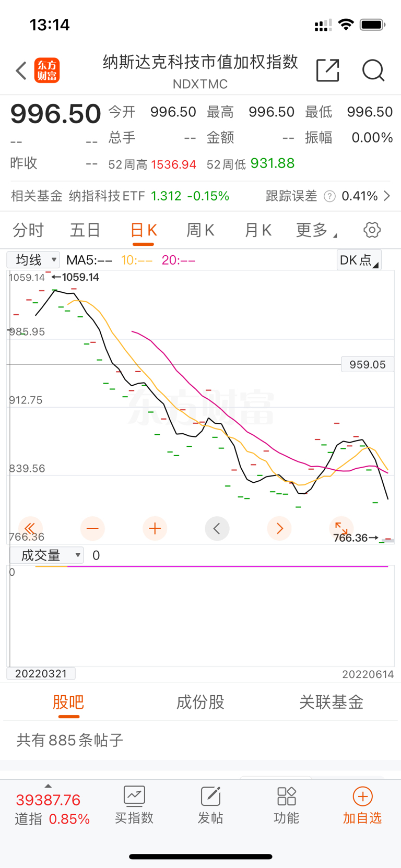The width and height of the screenshot is (401, 868).
Task: Toggle the DK点 indicator
Action: [x=359, y=260]
